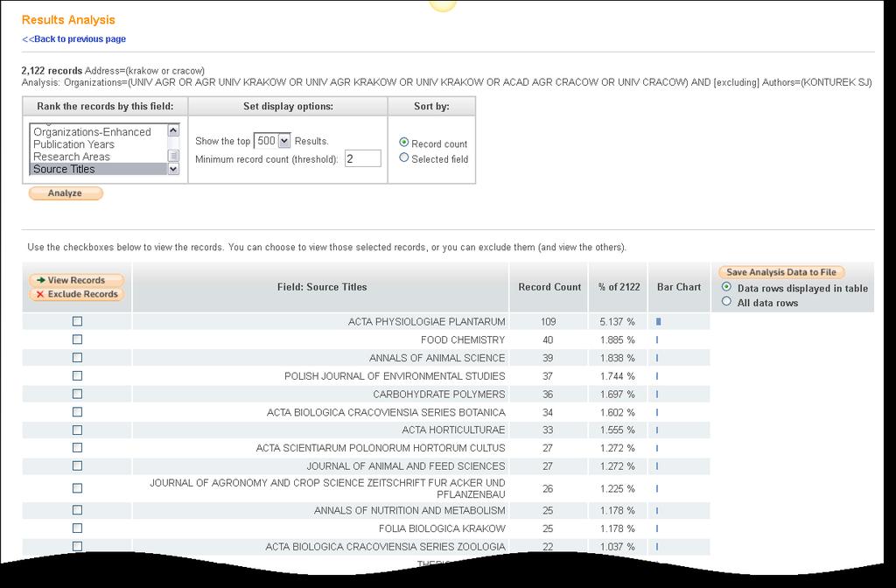Viewport: 896px width, 588px height.
Task: Check the Journal of Animal and Feed Sciences row
Action: (x=77, y=466)
